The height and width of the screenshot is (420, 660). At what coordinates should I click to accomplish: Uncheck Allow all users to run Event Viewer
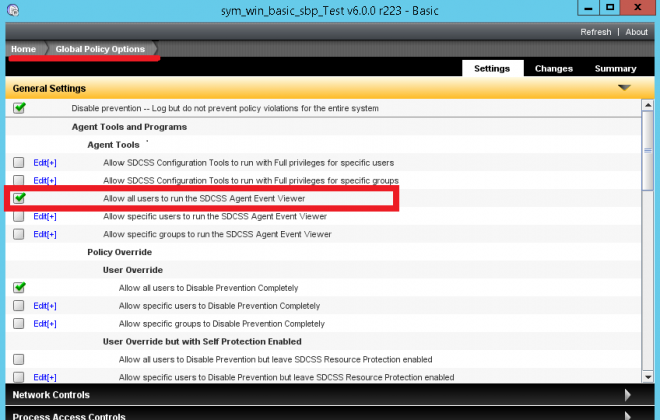pos(19,198)
